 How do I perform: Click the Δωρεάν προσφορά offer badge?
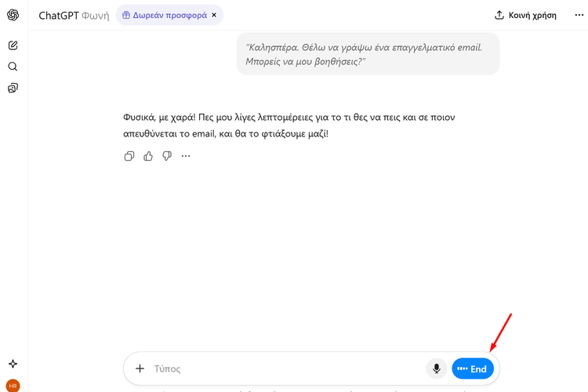pos(165,15)
